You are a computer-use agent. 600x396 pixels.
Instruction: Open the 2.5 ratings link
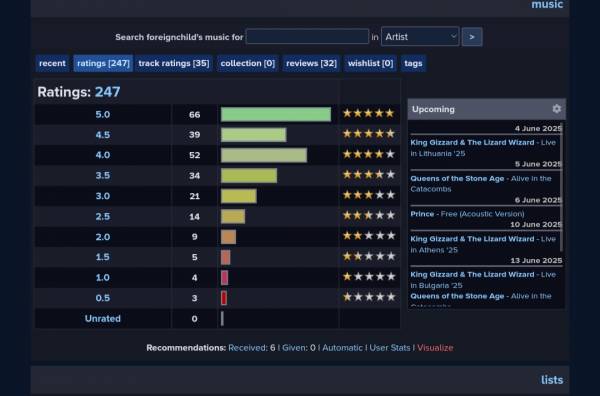click(x=103, y=217)
